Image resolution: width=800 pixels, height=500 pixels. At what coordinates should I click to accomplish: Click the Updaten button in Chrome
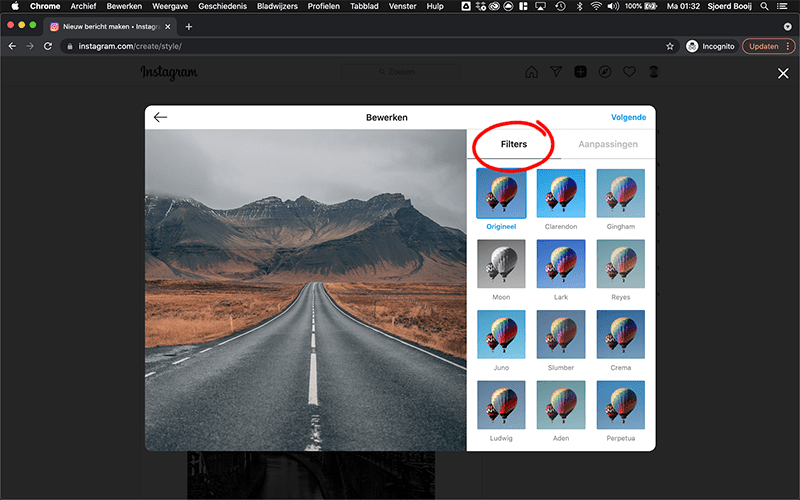coord(764,46)
